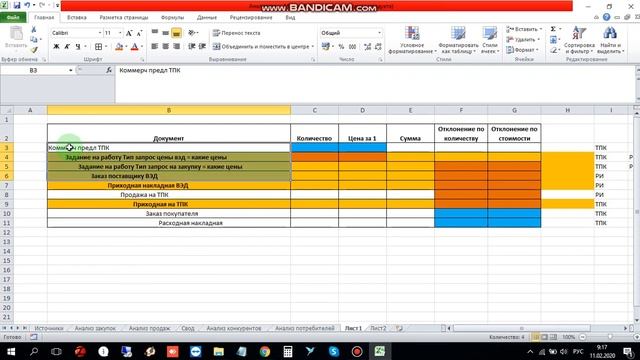
Task: Click the name box showing B3
Action: pyautogui.click(x=33, y=70)
